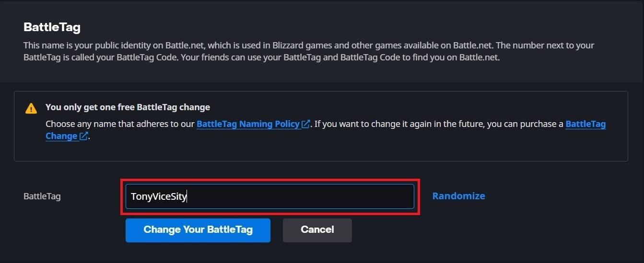The width and height of the screenshot is (644, 263).
Task: Click the 'This name is your public identity' sentence
Action: click(144, 46)
